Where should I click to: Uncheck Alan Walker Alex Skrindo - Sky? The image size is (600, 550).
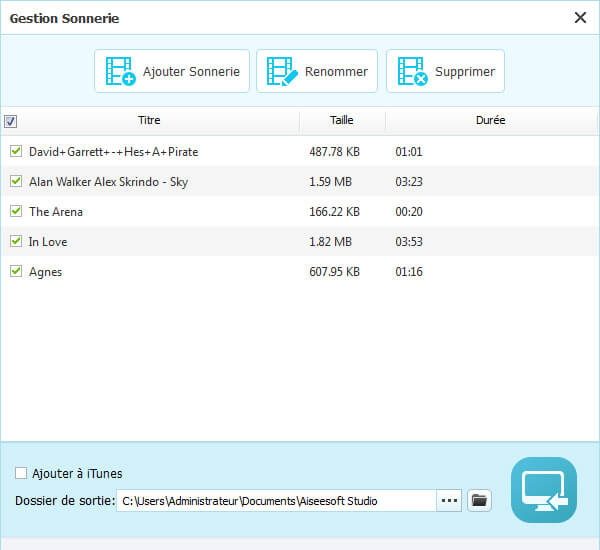[15, 181]
